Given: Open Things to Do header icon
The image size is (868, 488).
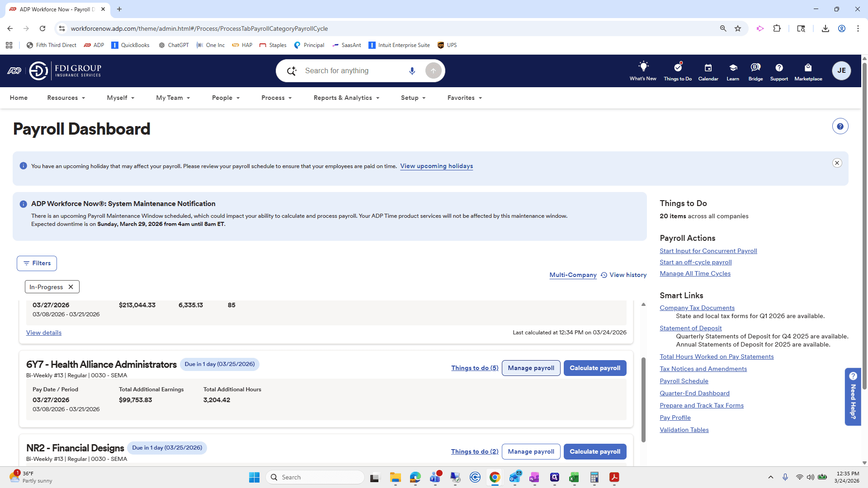Looking at the screenshot, I should 678,71.
